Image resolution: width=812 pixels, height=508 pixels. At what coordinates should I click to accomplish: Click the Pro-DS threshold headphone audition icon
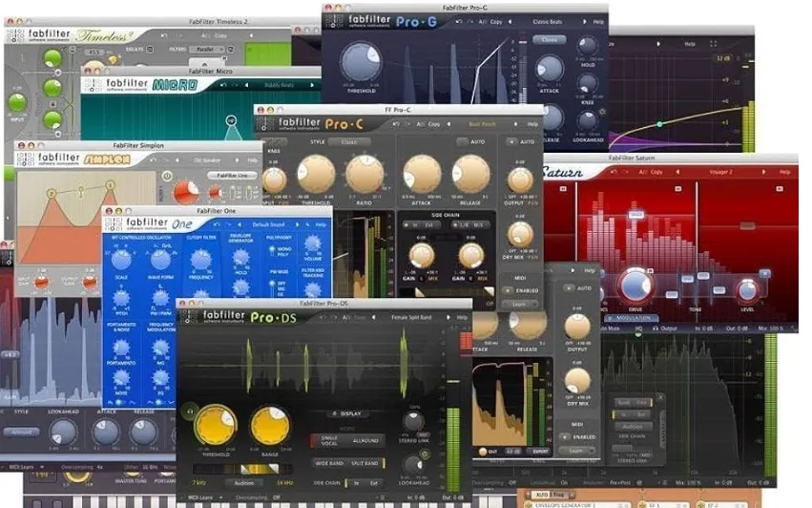[x=190, y=411]
